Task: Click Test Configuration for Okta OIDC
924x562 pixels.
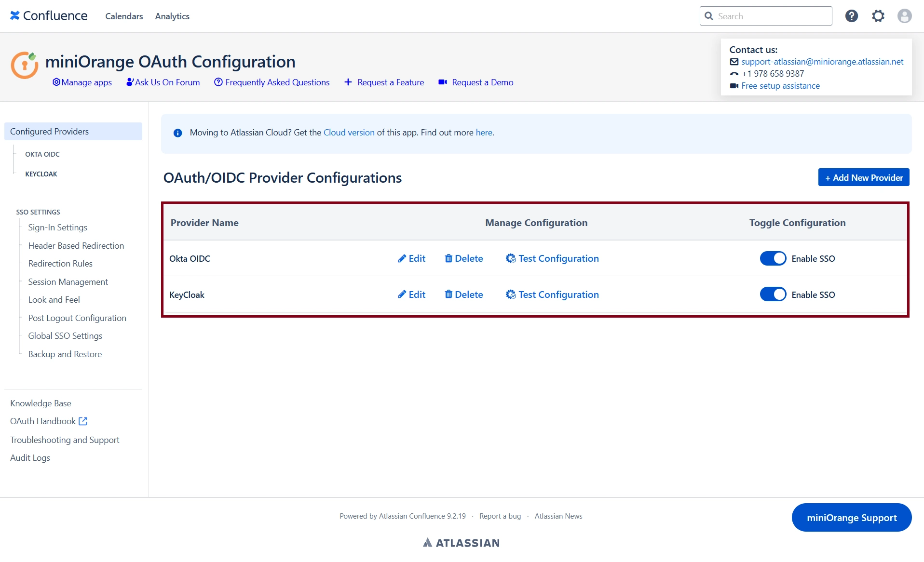Action: click(x=552, y=259)
